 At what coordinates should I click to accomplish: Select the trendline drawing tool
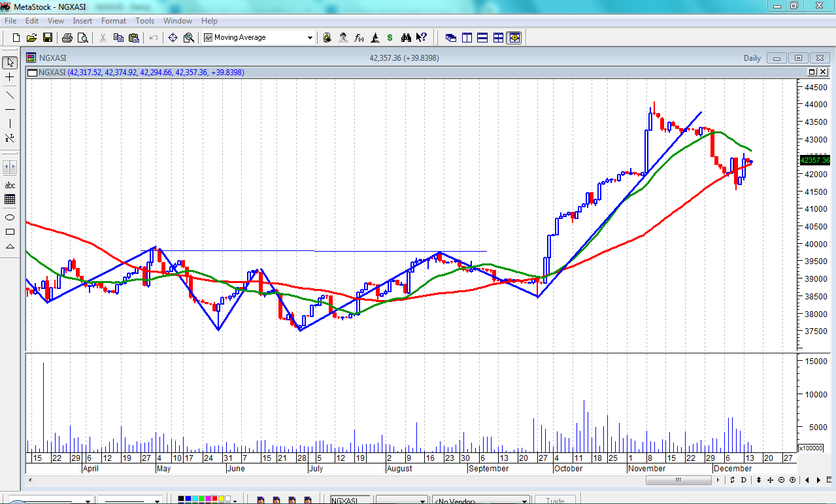point(10,94)
